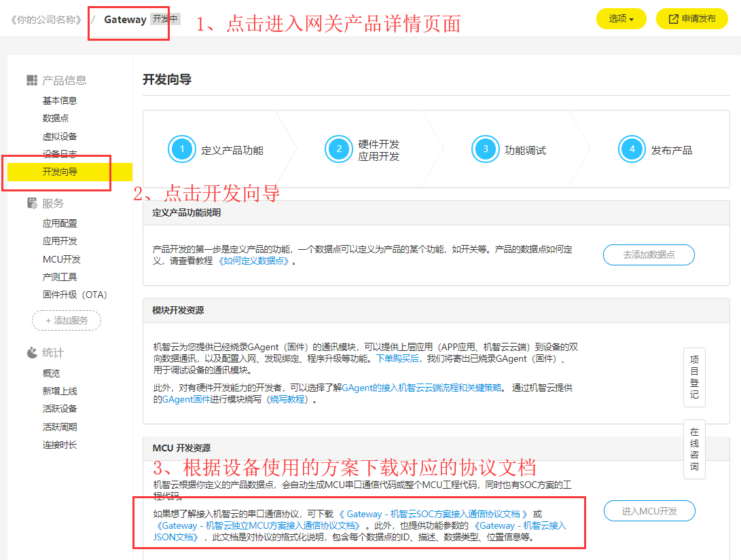Go to 虚拟设备 in the sidebar
Screen dimensions: 741x560
[60, 136]
